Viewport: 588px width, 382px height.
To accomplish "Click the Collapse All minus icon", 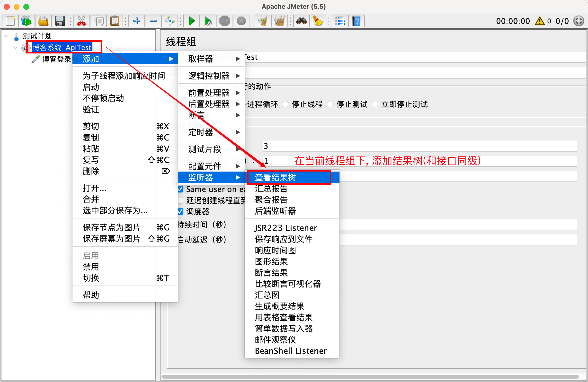I will coord(153,21).
